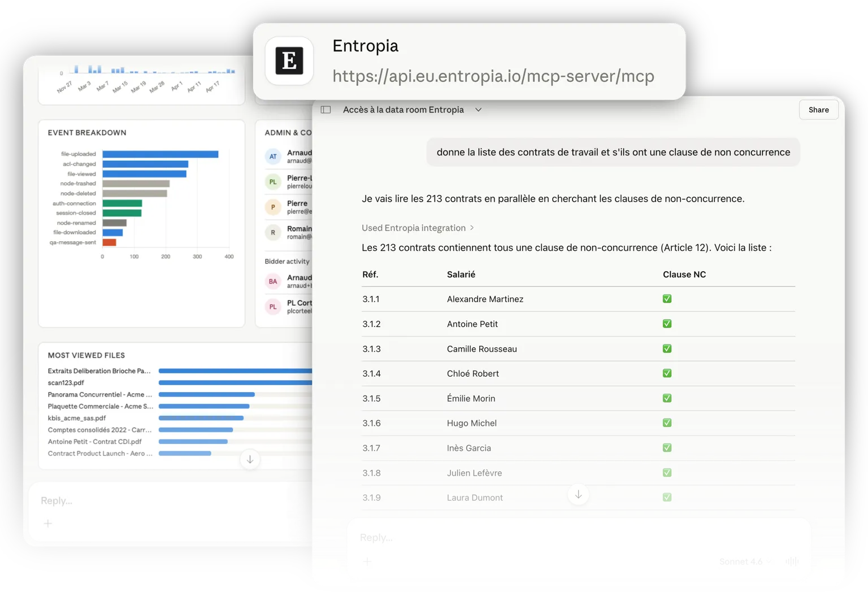
Task: Toggle checkbox for Chloé Robert
Action: 667,373
